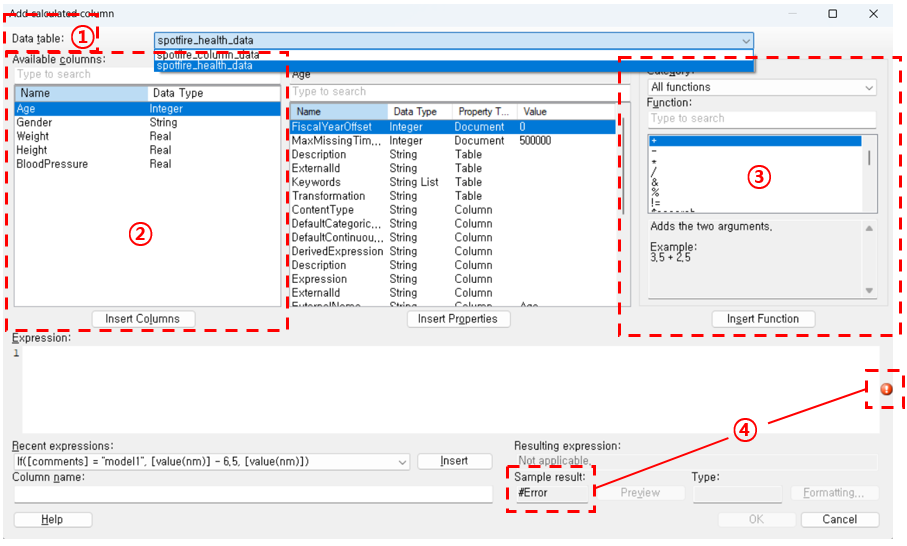Click the Formatting... button
The width and height of the screenshot is (907, 546).
[x=834, y=493]
